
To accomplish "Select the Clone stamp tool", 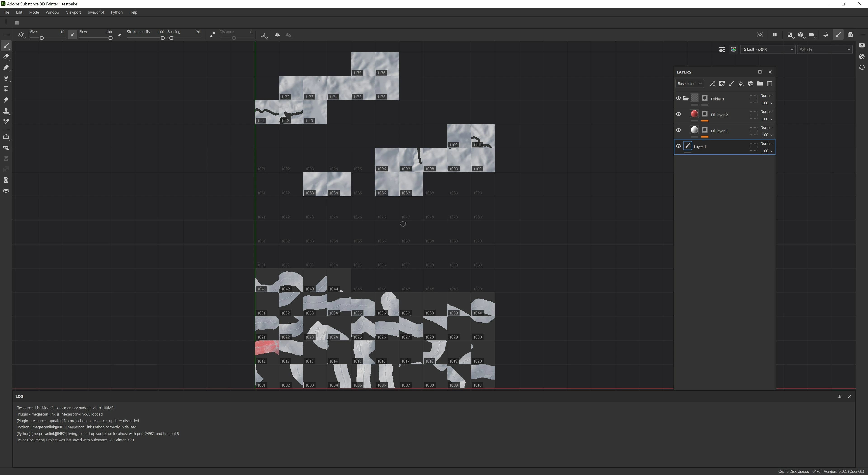I will pos(6,111).
